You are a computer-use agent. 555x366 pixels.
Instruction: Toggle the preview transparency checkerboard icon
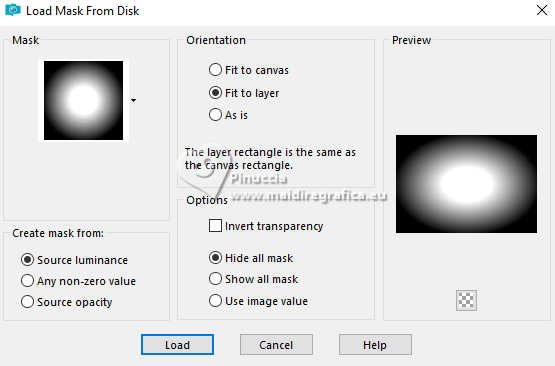(x=466, y=301)
